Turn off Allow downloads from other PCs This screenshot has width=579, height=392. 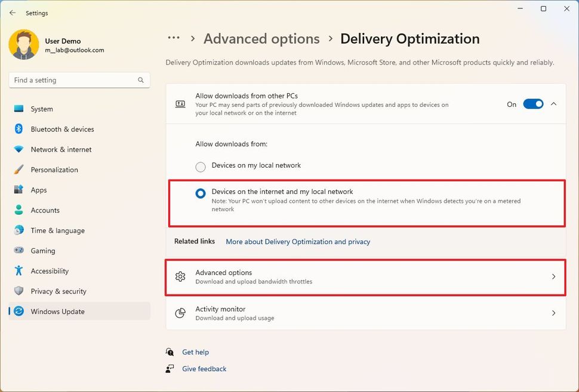pyautogui.click(x=533, y=103)
